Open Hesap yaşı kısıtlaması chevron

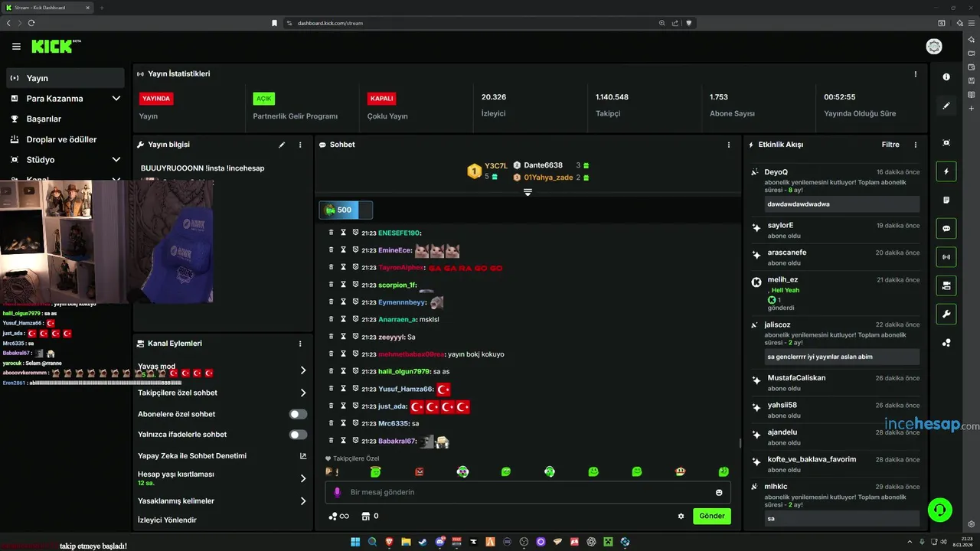[303, 478]
